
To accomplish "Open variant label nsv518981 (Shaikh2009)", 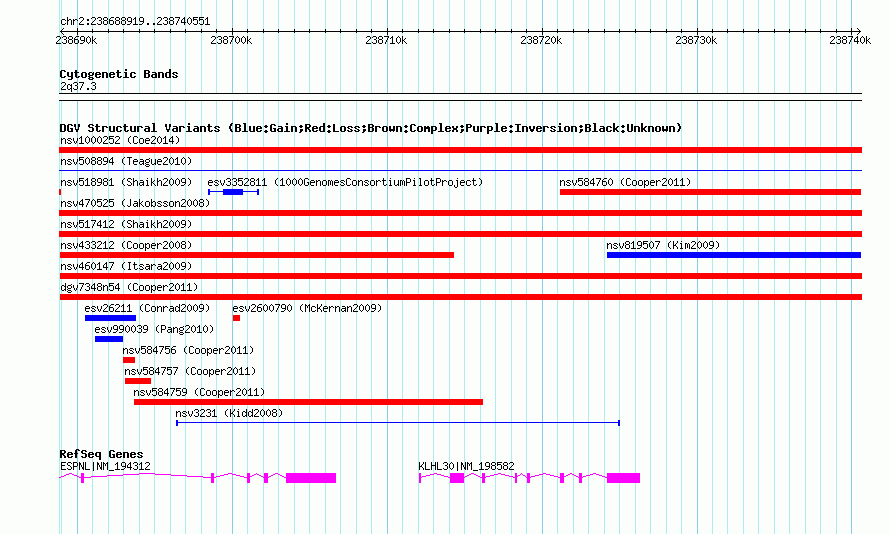I will pyautogui.click(x=126, y=182).
